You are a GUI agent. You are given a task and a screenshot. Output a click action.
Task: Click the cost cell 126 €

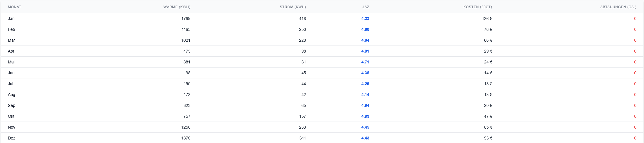[x=487, y=18]
